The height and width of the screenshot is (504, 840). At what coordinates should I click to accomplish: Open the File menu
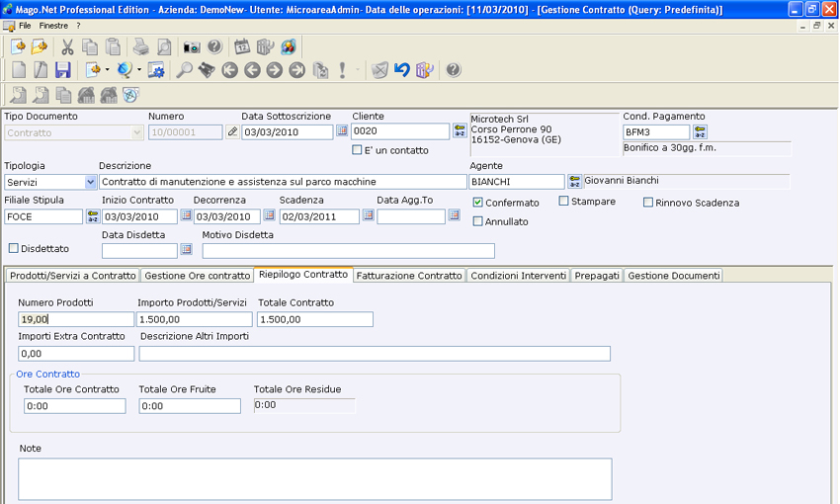(x=25, y=26)
